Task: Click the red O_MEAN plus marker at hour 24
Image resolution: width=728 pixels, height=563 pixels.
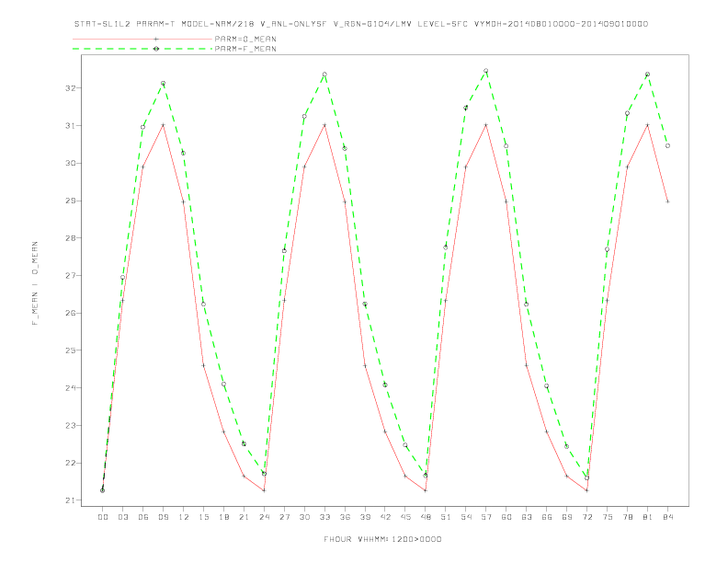Action: (x=264, y=490)
